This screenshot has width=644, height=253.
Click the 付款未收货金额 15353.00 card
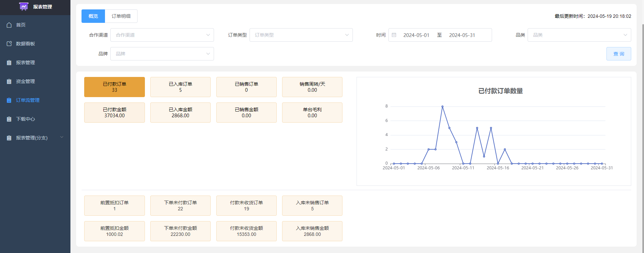[247, 231]
